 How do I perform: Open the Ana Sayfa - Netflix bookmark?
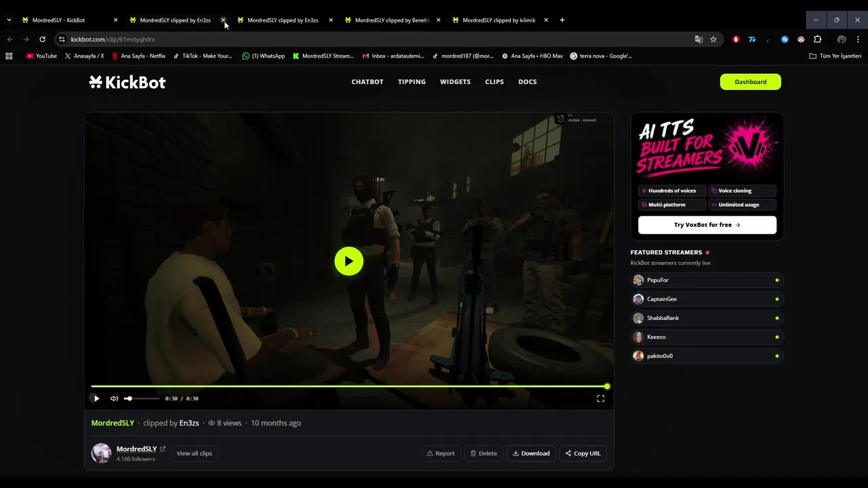coord(138,56)
